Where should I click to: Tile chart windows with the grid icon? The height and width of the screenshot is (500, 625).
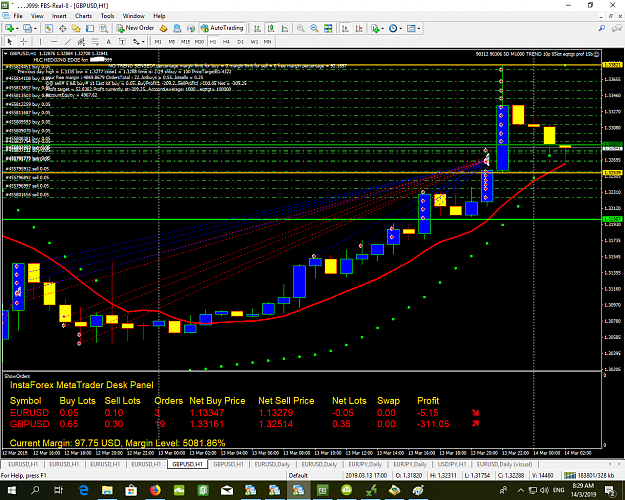coord(328,28)
